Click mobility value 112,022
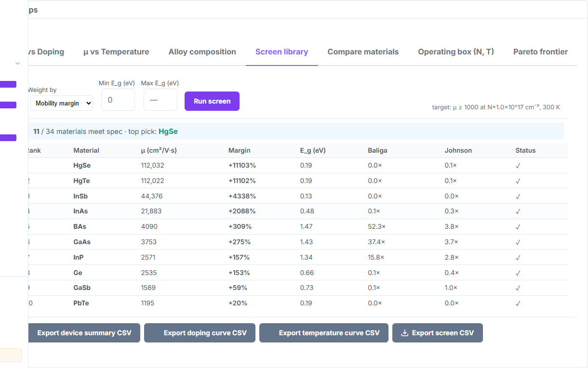The image size is (588, 368). [x=152, y=181]
